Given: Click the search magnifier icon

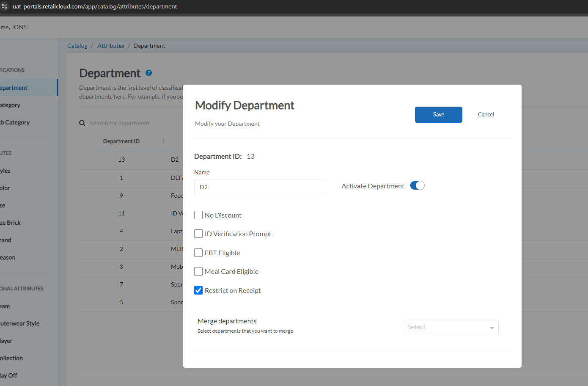Looking at the screenshot, I should tap(82, 123).
